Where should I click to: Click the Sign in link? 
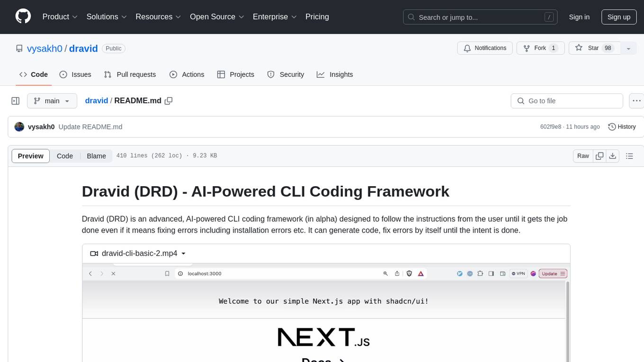tap(579, 17)
